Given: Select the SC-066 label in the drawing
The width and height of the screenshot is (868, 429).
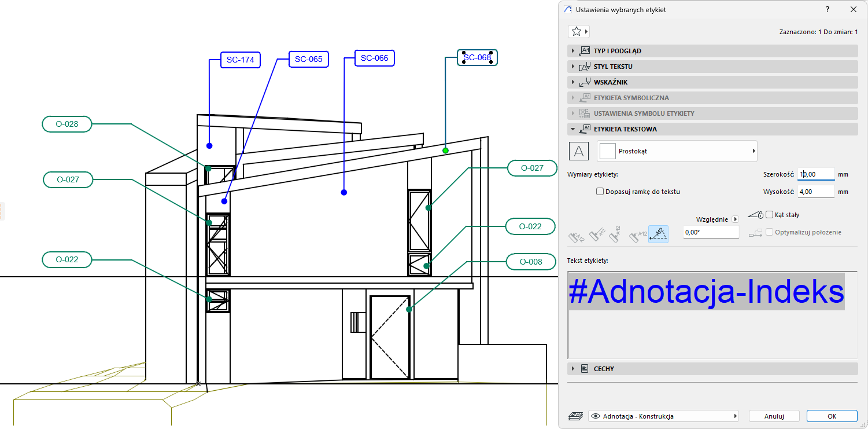Looking at the screenshot, I should point(375,58).
